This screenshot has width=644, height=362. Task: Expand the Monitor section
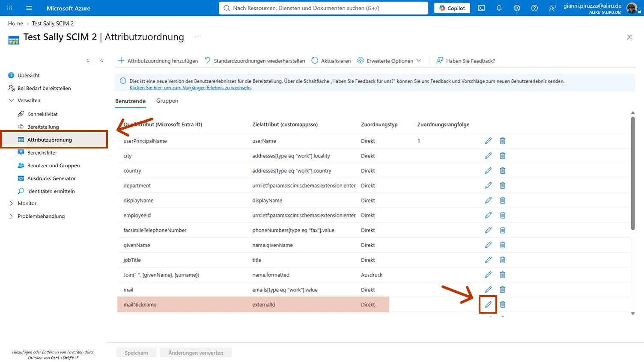pyautogui.click(x=11, y=203)
